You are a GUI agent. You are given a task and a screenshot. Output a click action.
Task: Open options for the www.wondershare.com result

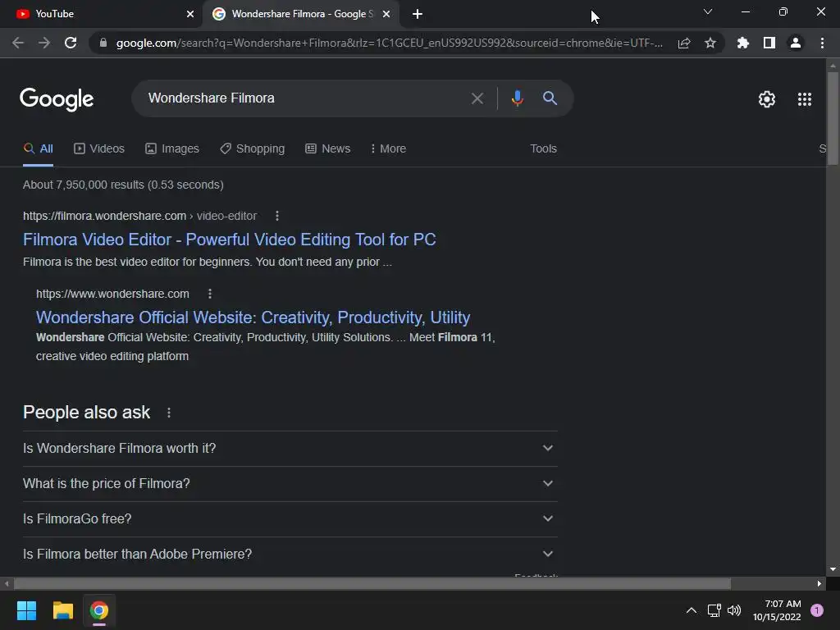click(210, 294)
